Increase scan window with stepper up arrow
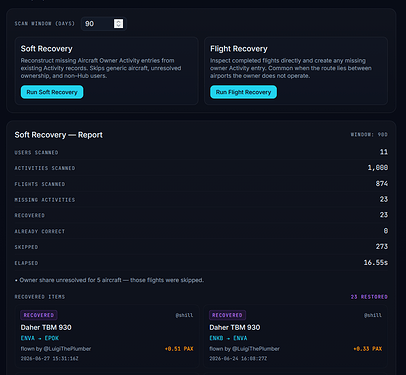 click(118, 21)
